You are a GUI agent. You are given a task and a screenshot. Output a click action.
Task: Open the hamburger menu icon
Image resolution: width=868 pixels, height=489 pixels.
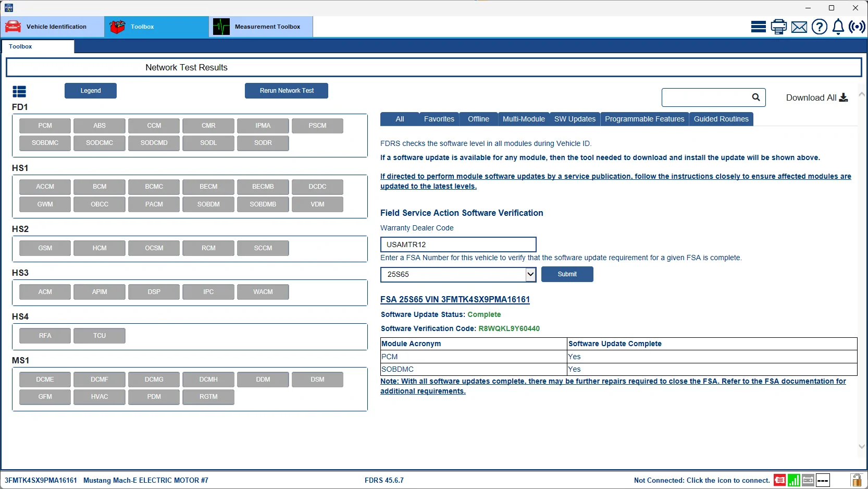tap(758, 27)
